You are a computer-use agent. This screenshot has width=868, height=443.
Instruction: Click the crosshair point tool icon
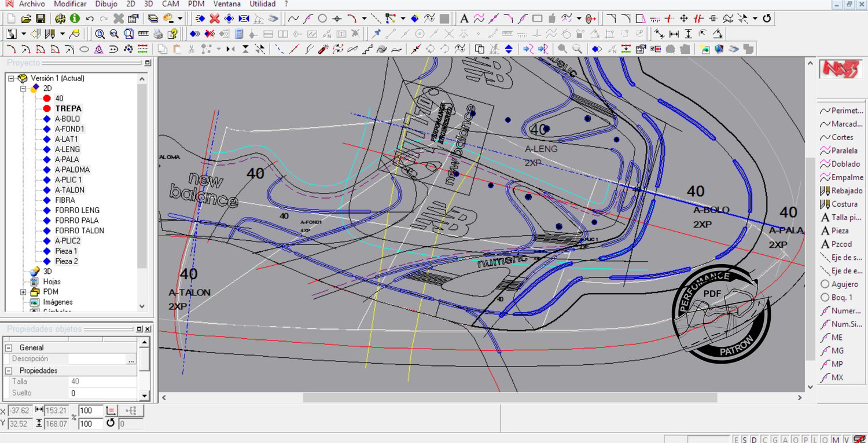click(x=337, y=19)
